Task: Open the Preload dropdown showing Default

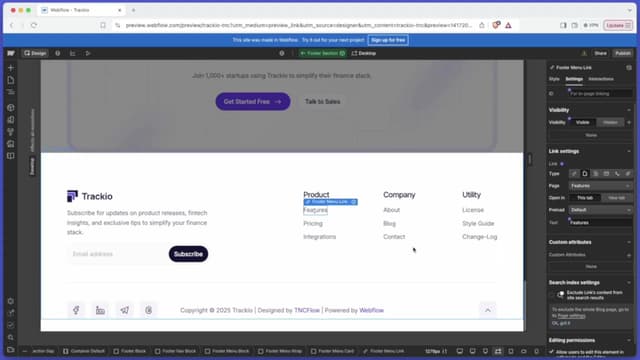Action: pos(600,210)
